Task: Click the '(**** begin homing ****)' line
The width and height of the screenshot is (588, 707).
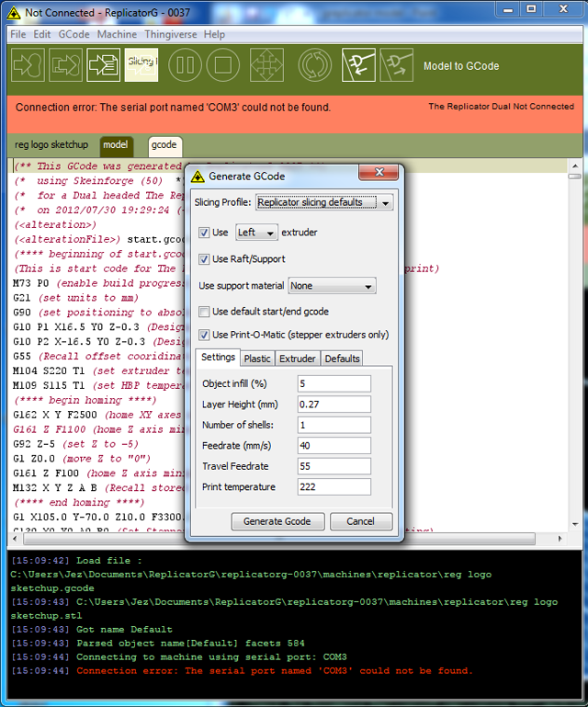Action: point(85,401)
